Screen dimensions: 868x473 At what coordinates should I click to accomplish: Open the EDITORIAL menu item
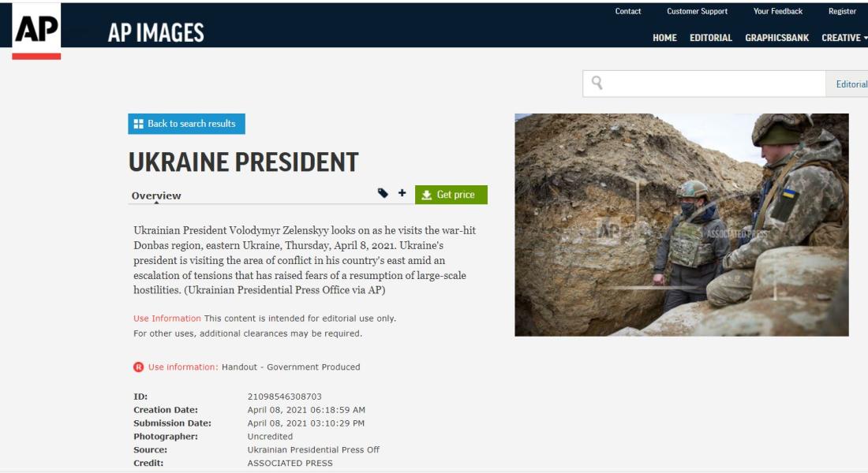[x=711, y=38]
